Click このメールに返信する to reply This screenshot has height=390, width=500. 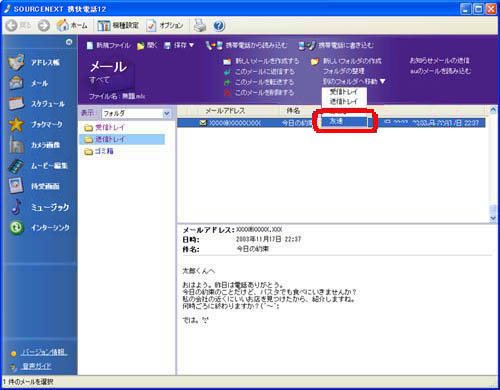click(x=259, y=71)
